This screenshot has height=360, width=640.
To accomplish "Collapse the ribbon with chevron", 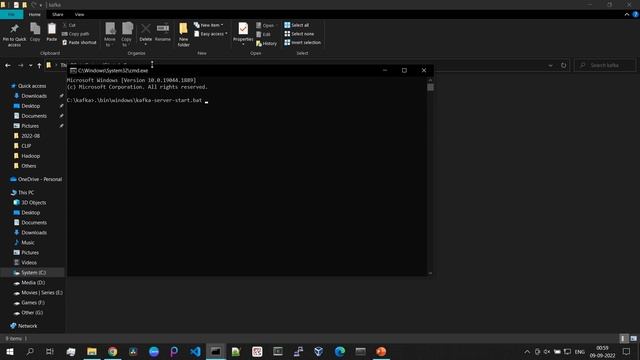I will pyautogui.click(x=627, y=14).
